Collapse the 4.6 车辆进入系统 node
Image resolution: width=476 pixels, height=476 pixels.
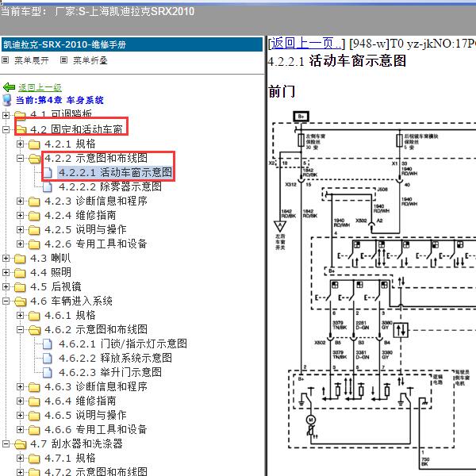[x=6, y=301]
